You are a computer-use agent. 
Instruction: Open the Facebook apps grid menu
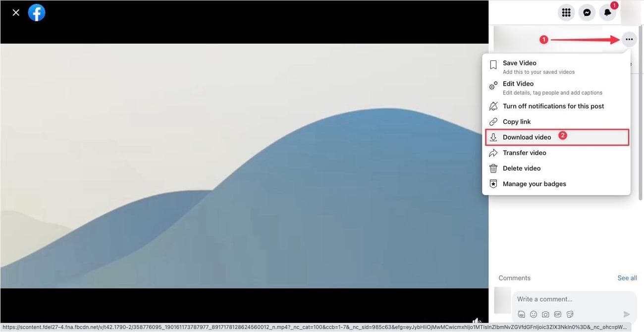click(x=566, y=12)
